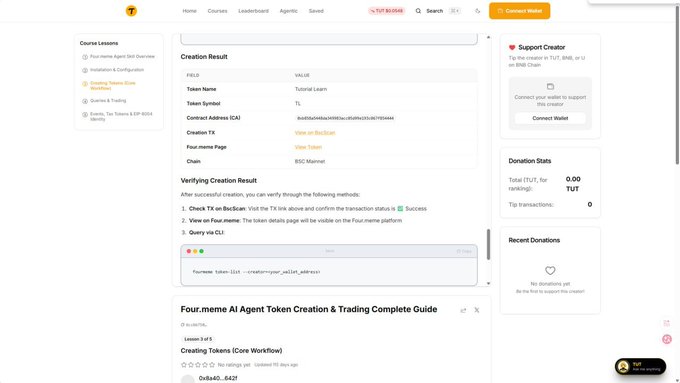Open lesson Queries & Trading
The height and width of the screenshot is (383, 680).
108,101
